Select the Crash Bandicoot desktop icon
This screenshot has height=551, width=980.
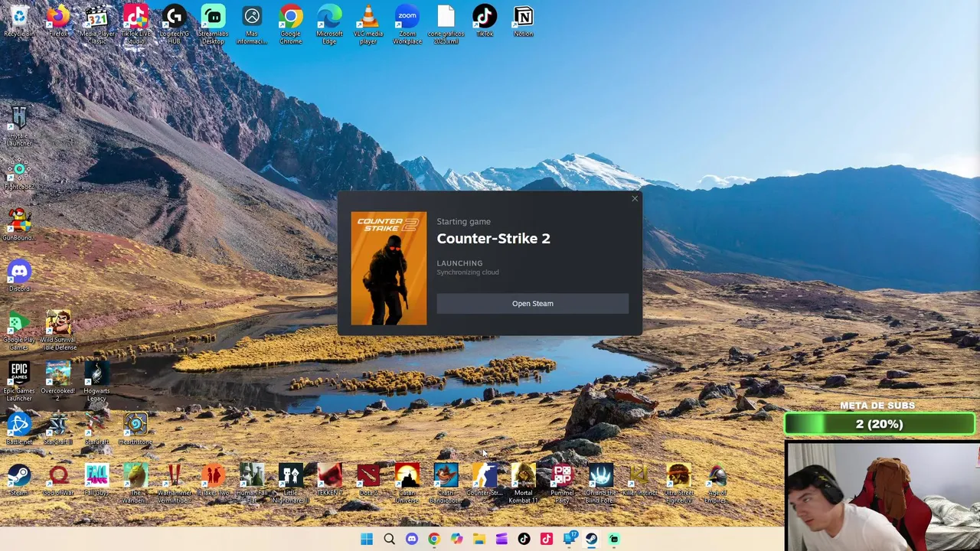pyautogui.click(x=446, y=484)
